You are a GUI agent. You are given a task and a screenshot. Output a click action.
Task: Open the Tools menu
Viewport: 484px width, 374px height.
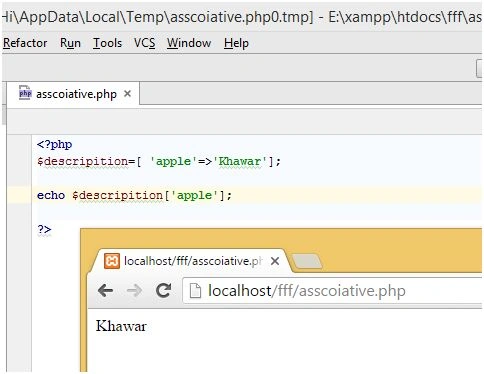pos(107,43)
